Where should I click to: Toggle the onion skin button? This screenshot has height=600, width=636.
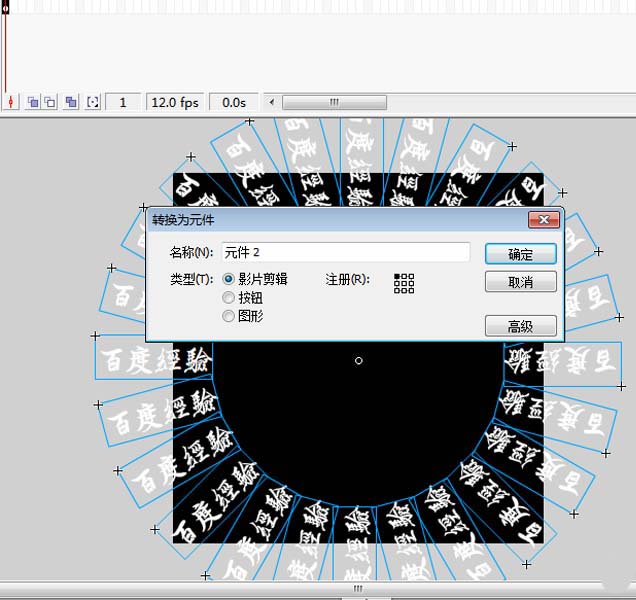tap(33, 102)
